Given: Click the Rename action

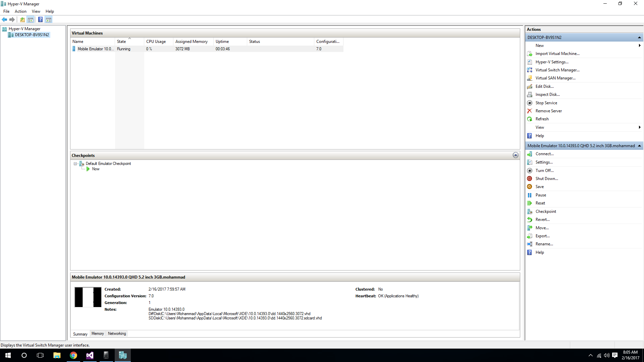Looking at the screenshot, I should (544, 244).
